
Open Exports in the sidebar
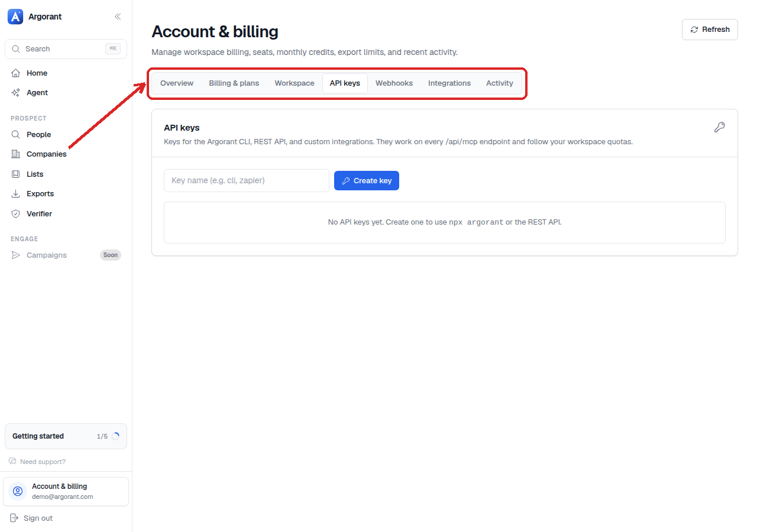66,194
